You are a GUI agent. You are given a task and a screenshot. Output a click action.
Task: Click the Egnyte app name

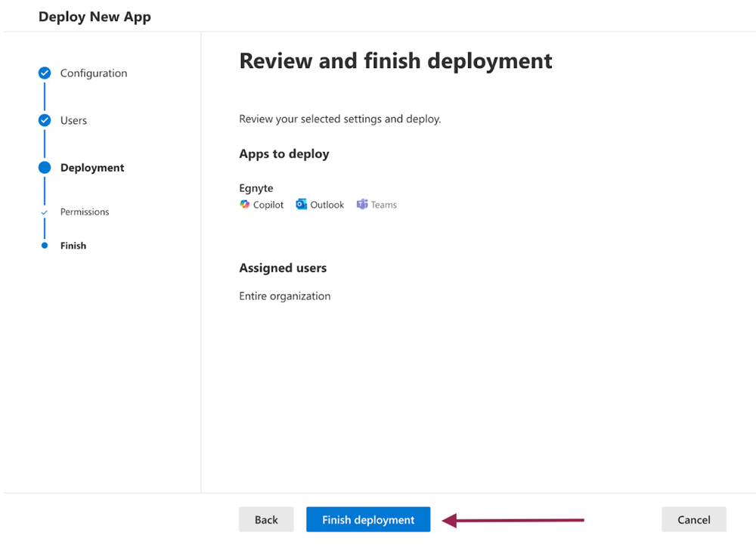pos(256,188)
